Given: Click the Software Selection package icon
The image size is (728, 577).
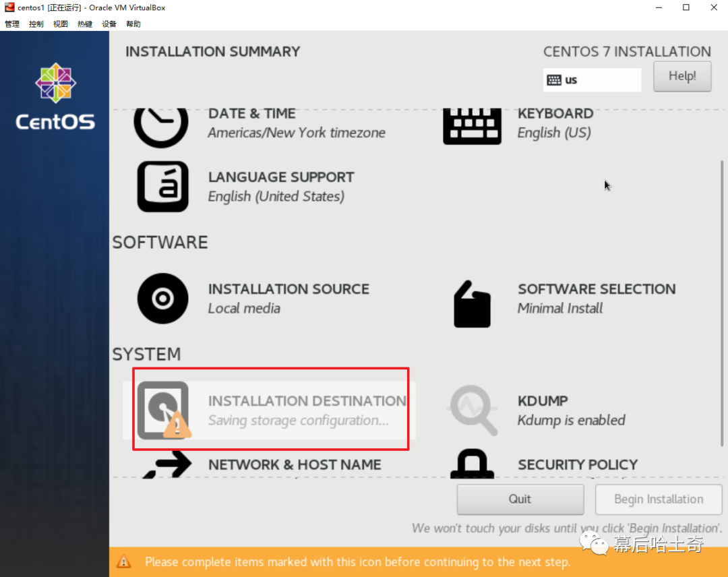Looking at the screenshot, I should 472,304.
